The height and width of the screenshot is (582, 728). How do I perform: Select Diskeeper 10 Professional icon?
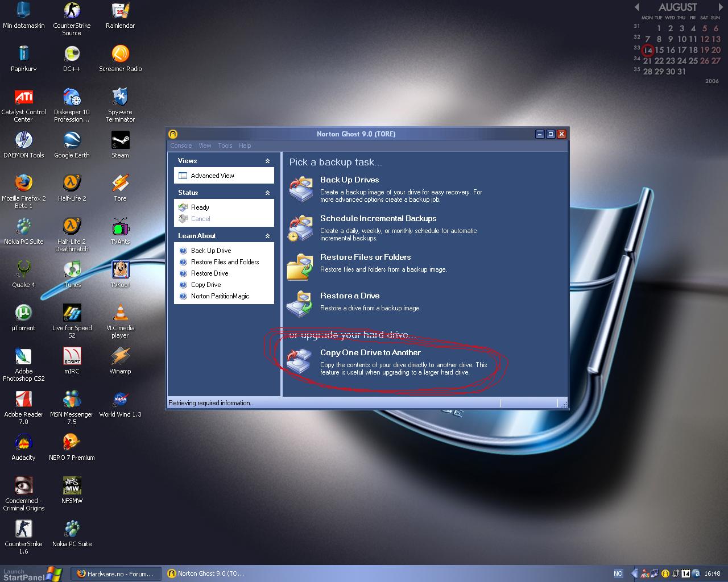tap(72, 105)
